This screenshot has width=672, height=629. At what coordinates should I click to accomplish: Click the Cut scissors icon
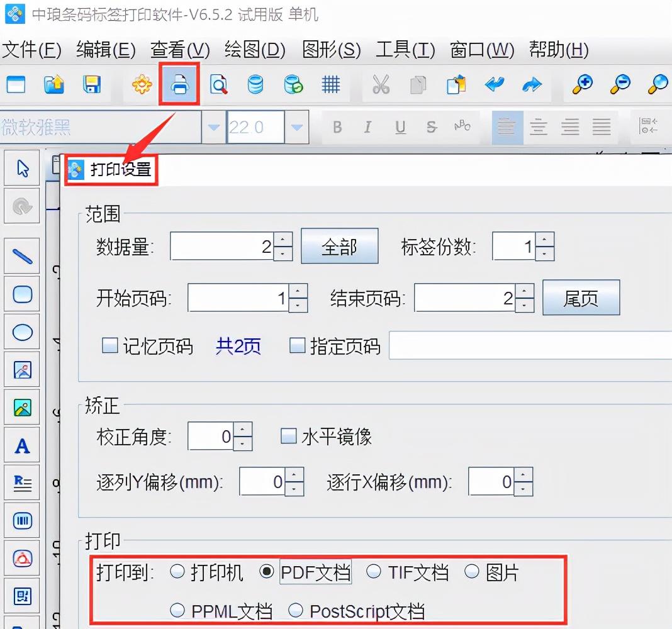381,84
